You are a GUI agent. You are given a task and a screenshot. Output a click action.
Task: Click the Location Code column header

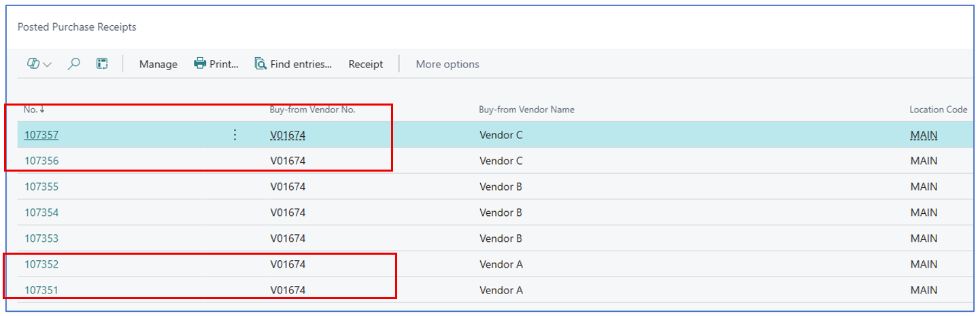(x=936, y=110)
